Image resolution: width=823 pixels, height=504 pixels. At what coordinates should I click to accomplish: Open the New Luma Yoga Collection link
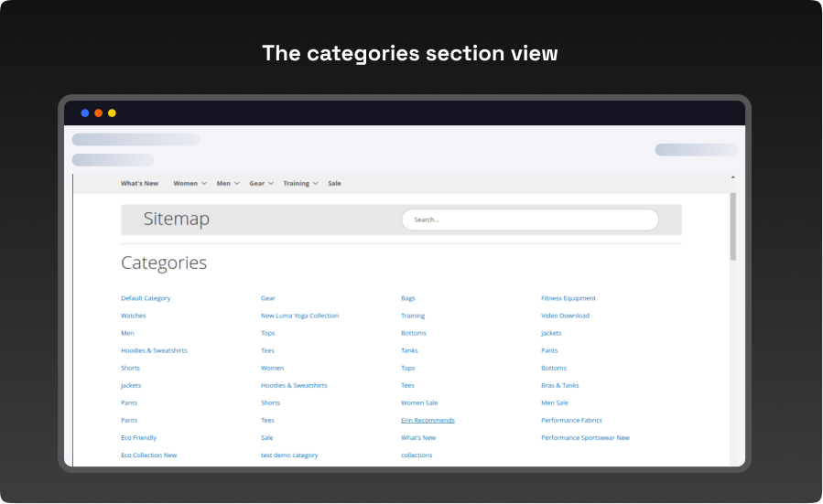[299, 316]
